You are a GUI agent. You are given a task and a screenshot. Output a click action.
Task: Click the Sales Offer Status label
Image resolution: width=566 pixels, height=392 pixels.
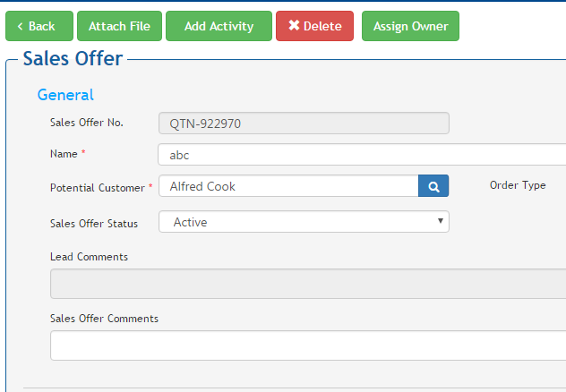[x=94, y=223]
